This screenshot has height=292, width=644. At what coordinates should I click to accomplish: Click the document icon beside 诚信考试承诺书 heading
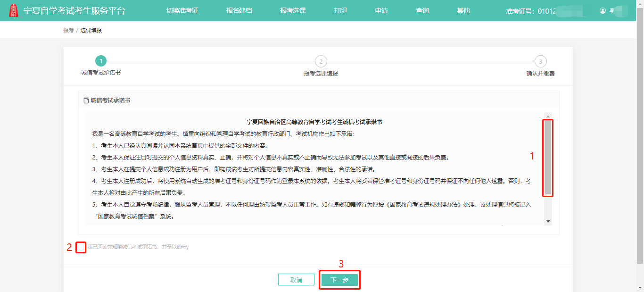click(x=86, y=100)
